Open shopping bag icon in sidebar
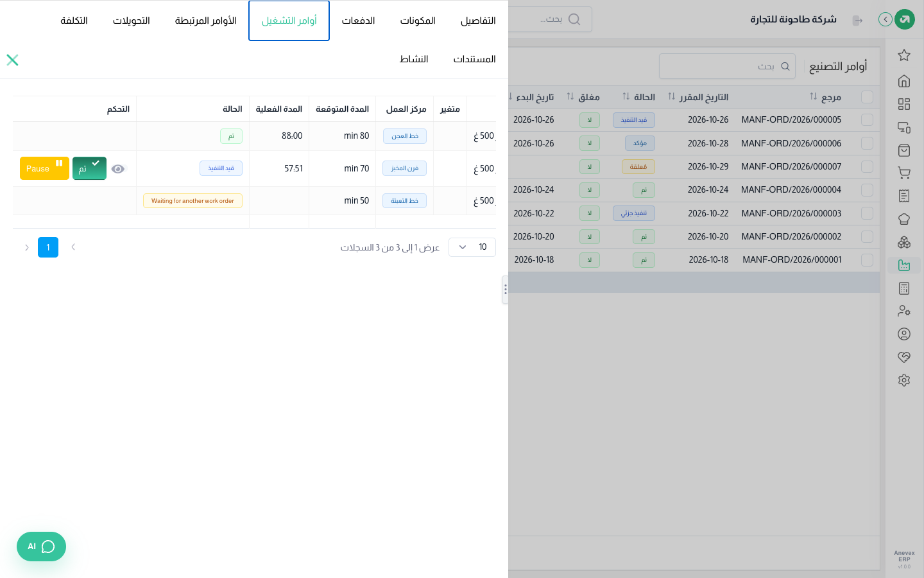The image size is (924, 578). pos(904,150)
